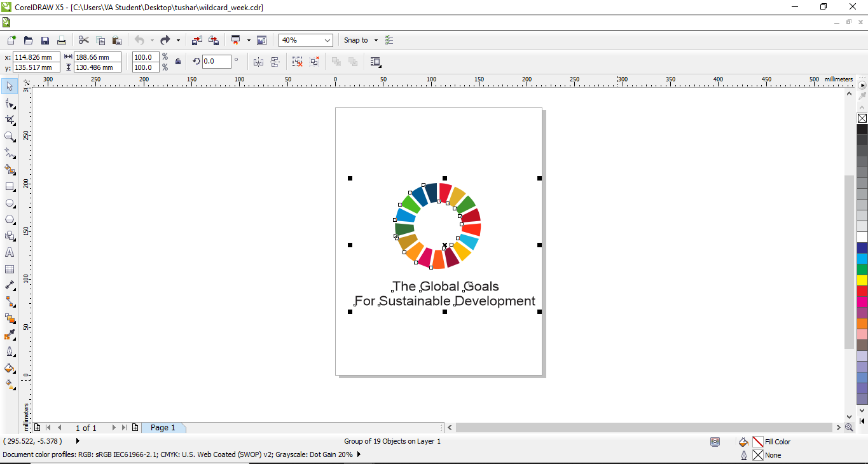Open the Zoom navigator at corner
Viewport: 868px width, 464px height.
pos(849,428)
